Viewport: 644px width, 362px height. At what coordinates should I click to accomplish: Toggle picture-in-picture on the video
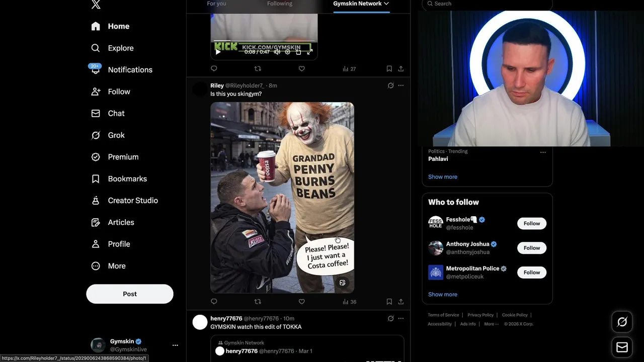coord(298,52)
